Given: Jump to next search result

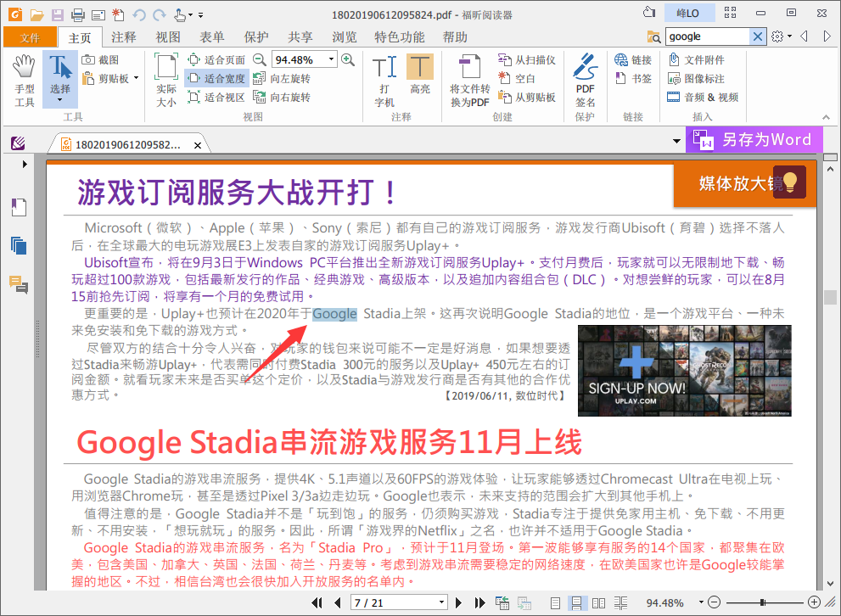Looking at the screenshot, I should click(x=827, y=36).
